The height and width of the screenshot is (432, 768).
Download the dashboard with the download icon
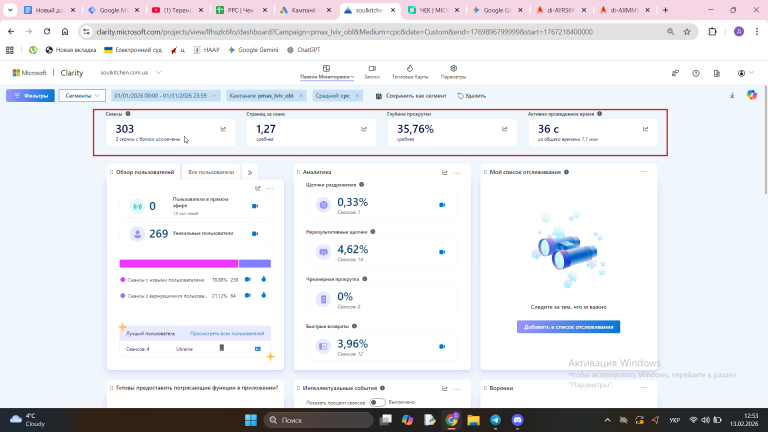[732, 96]
